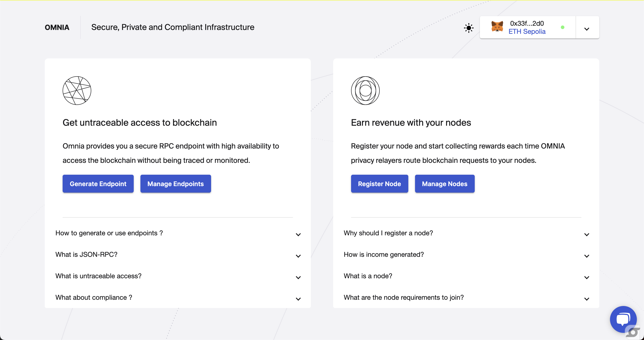Open Manage Endpoints
The height and width of the screenshot is (340, 644).
(176, 184)
